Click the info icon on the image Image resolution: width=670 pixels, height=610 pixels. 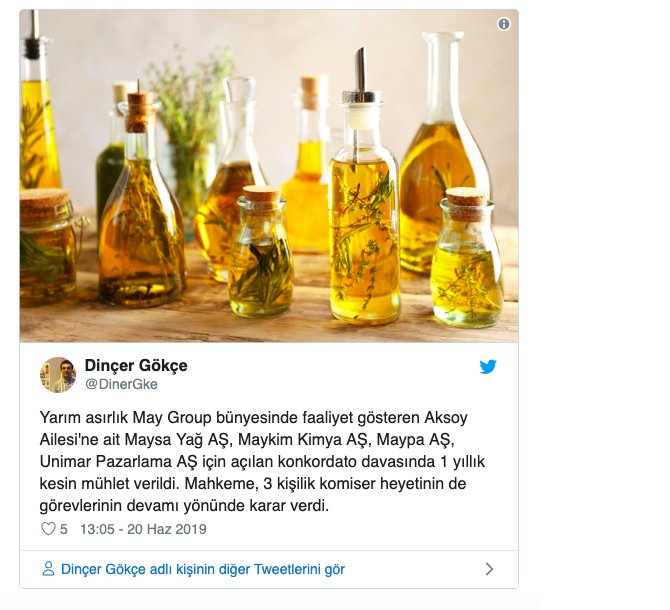click(x=504, y=24)
